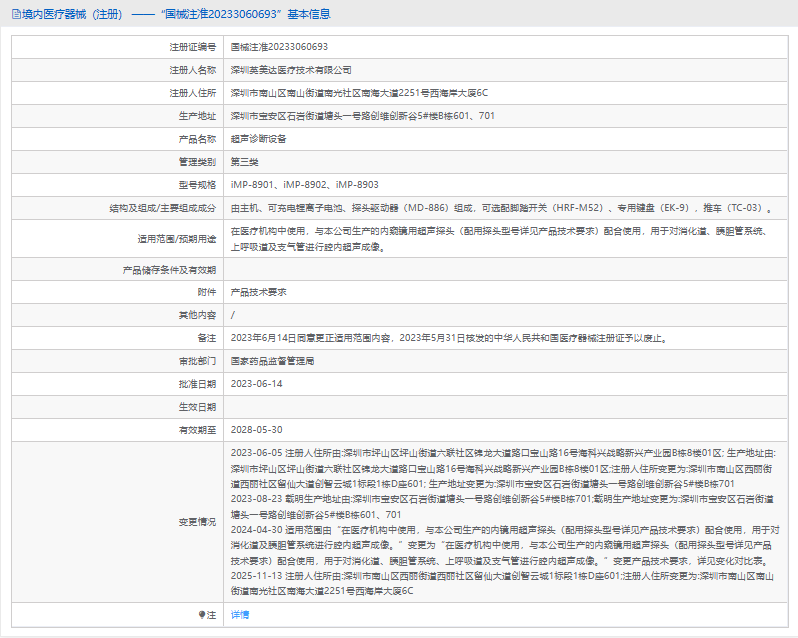798x638 pixels.
Task: Click the registrant address ending in 西海岸大厦6C
Action: 359,93
